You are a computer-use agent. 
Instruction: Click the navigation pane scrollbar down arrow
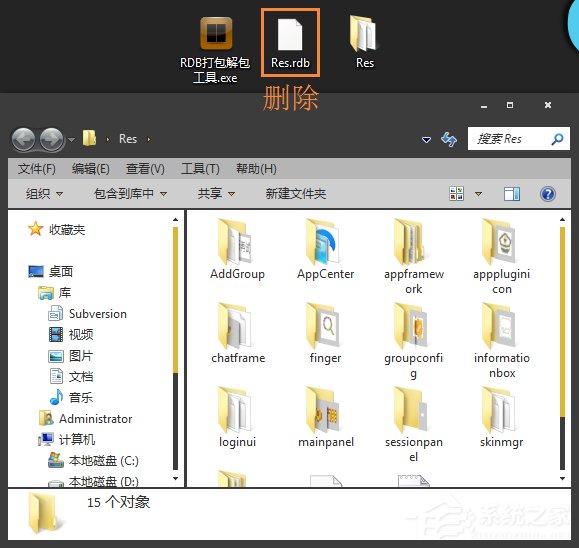click(175, 479)
